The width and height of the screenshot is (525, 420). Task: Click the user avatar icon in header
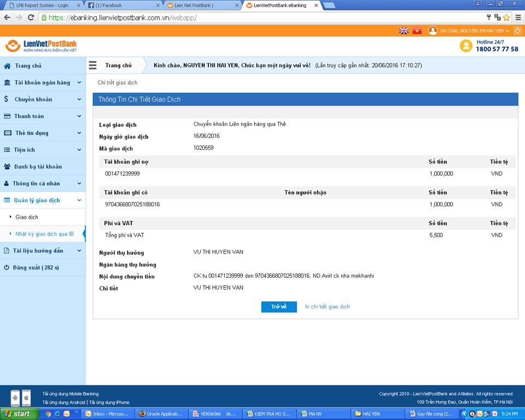point(433,31)
